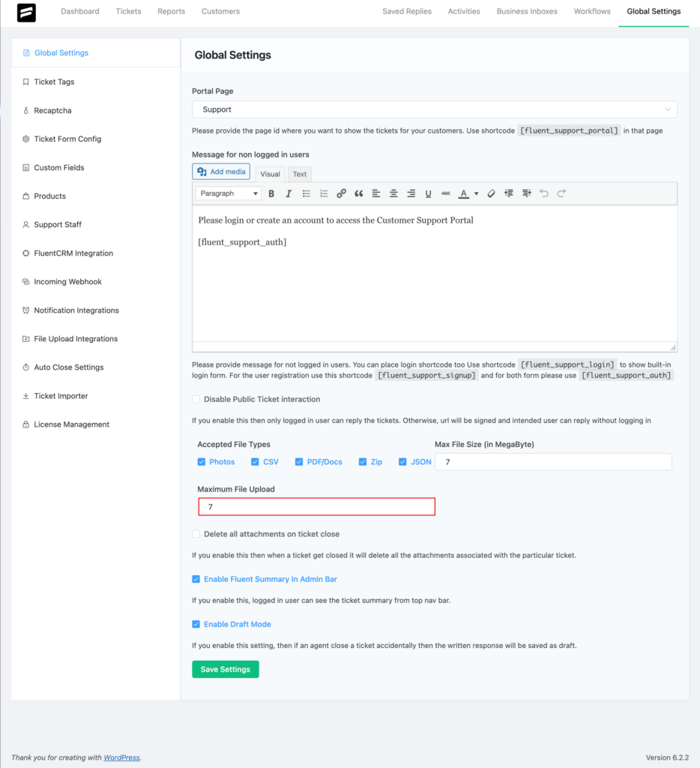Image resolution: width=700 pixels, height=768 pixels.
Task: Open the text color dropdown arrow
Action: [476, 193]
